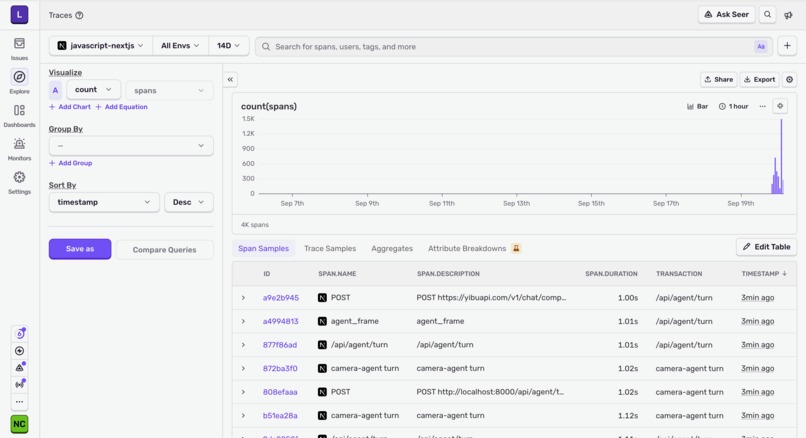Image resolution: width=806 pixels, height=438 pixels.
Task: Open the count aggregate dropdown
Action: (94, 89)
